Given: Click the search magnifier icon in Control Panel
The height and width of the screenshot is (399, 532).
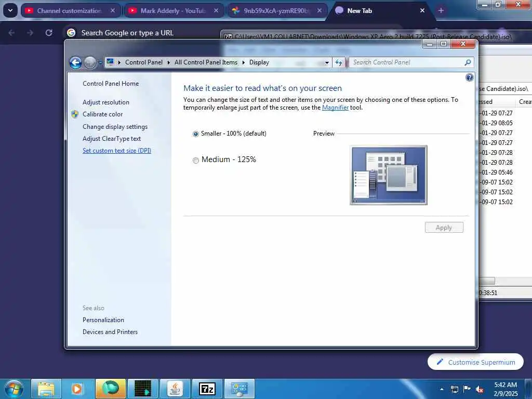Looking at the screenshot, I should click(x=468, y=62).
